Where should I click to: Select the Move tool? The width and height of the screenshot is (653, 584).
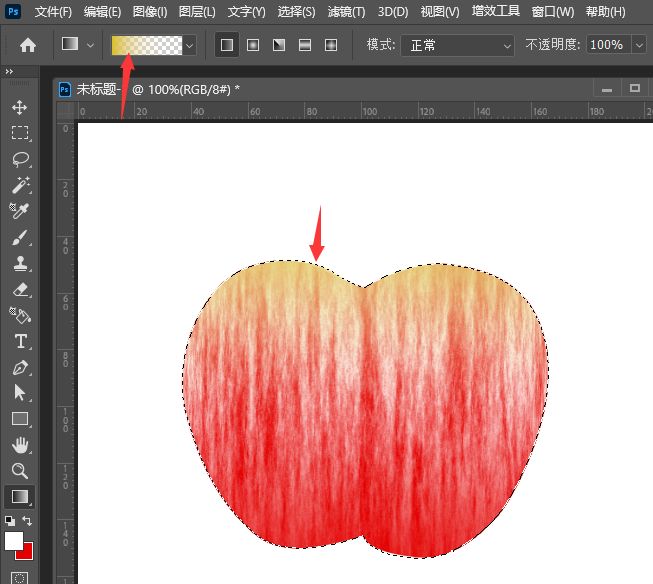[20, 107]
